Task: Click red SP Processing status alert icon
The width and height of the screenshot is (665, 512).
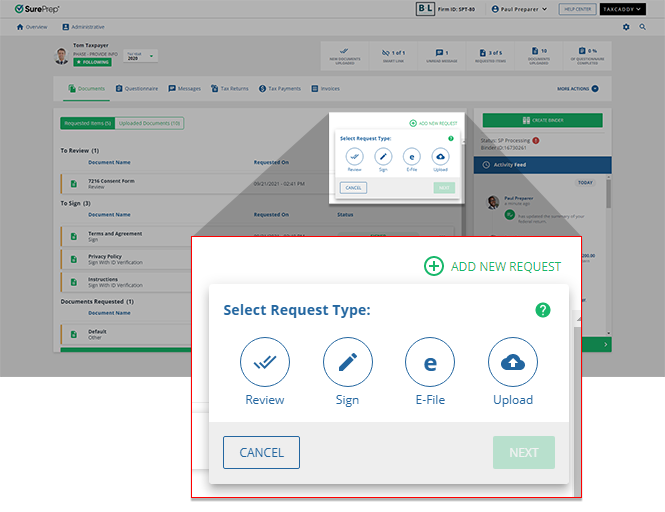Action: (536, 140)
